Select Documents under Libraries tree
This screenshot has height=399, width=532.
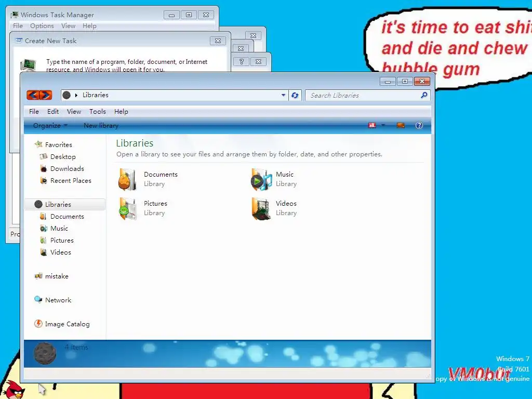[x=67, y=217]
